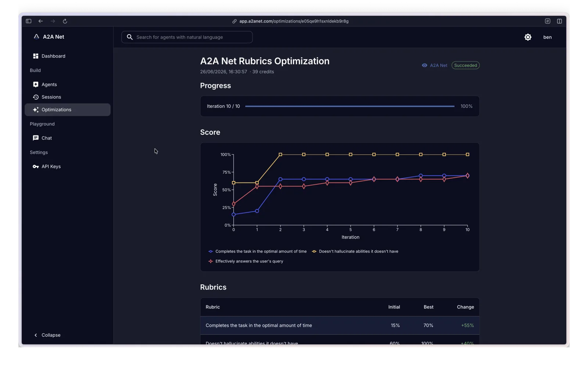The height and width of the screenshot is (372, 588).
Task: Click the API Keys key icon
Action: 36,167
